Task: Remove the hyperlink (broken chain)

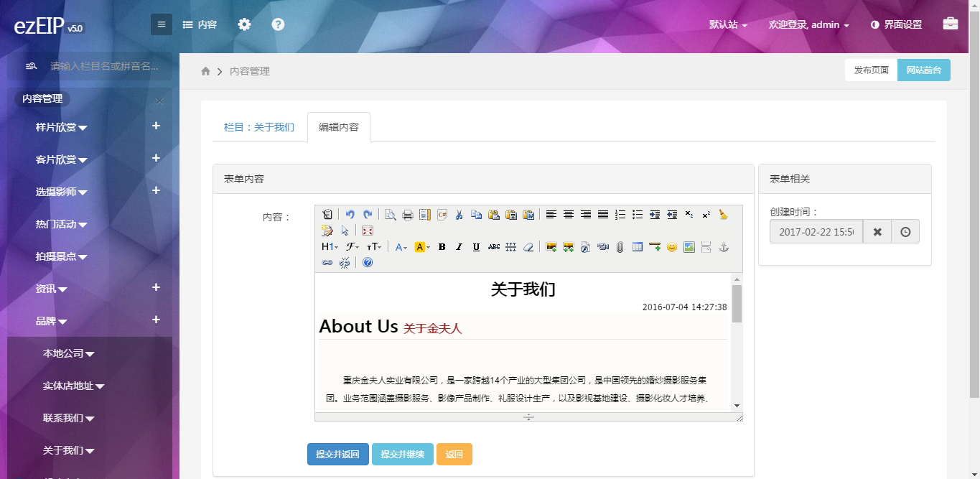Action: point(345,262)
